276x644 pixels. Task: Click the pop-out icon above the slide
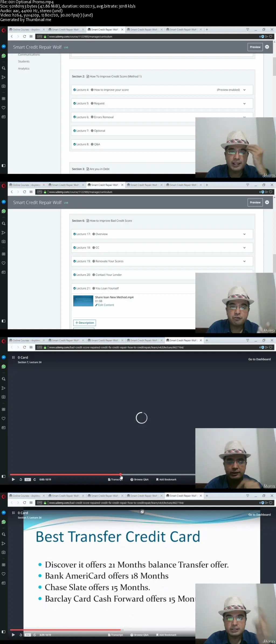click(x=142, y=512)
